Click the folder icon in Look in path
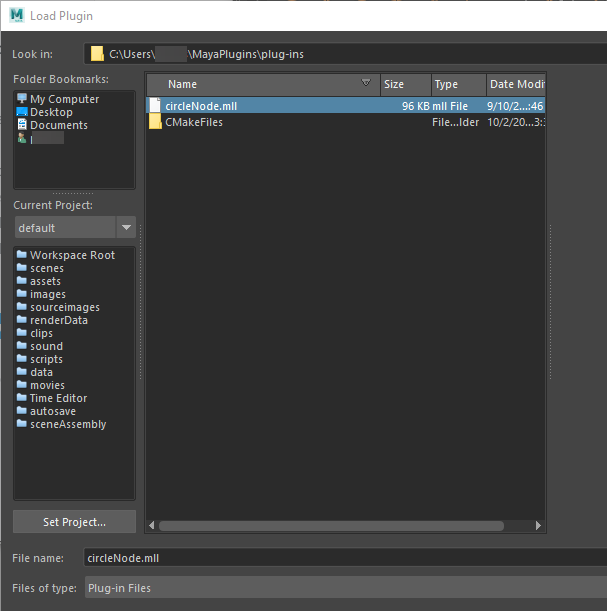 point(97,54)
